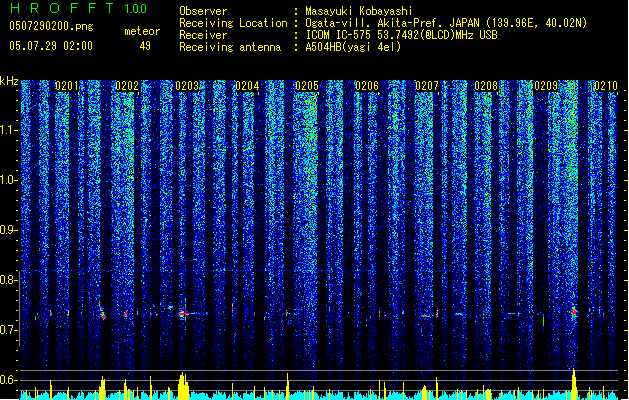Click the bright meteor echo below 0203
This screenshot has width=629, height=400.
point(185,313)
